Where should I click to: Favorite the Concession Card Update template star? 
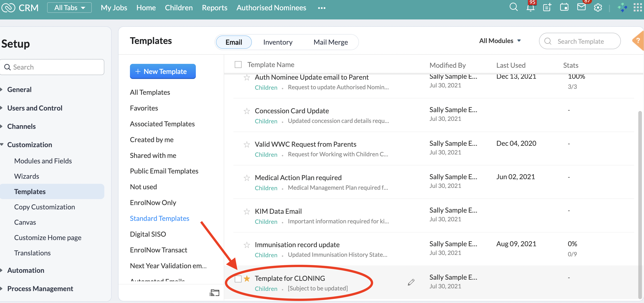[247, 111]
